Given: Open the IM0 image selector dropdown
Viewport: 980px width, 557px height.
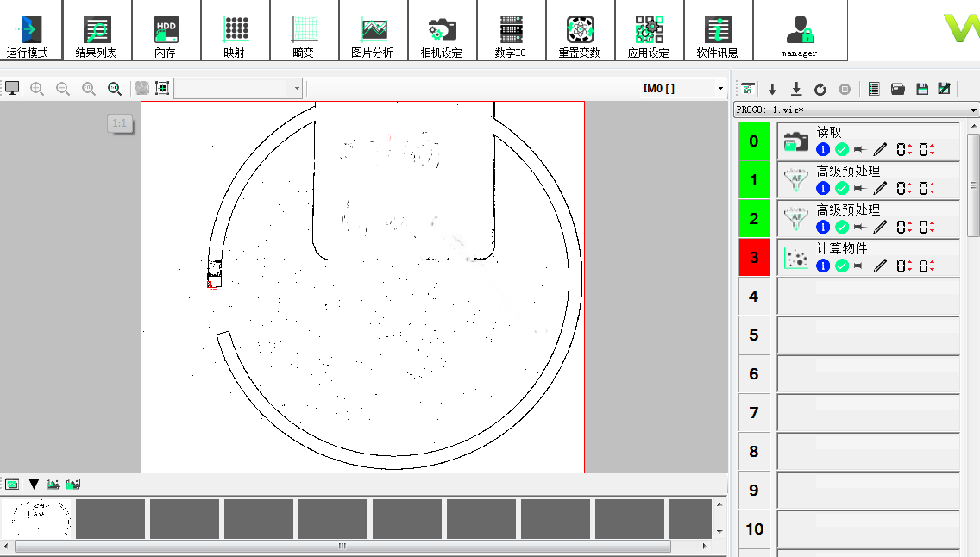Looking at the screenshot, I should click(720, 89).
